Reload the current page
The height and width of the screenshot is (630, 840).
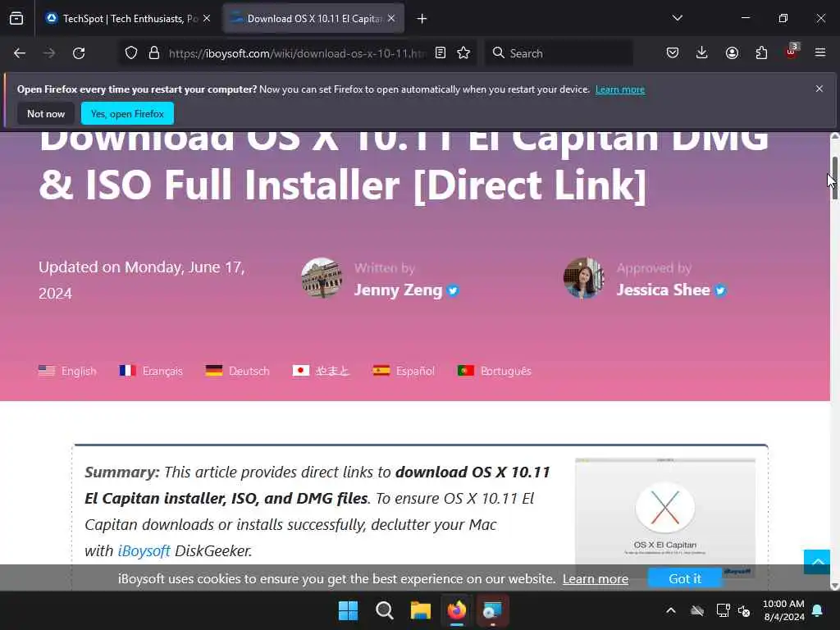pos(79,53)
